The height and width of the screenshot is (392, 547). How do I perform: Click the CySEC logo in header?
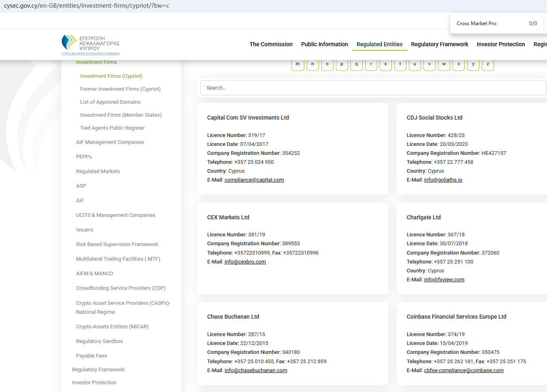pos(90,45)
